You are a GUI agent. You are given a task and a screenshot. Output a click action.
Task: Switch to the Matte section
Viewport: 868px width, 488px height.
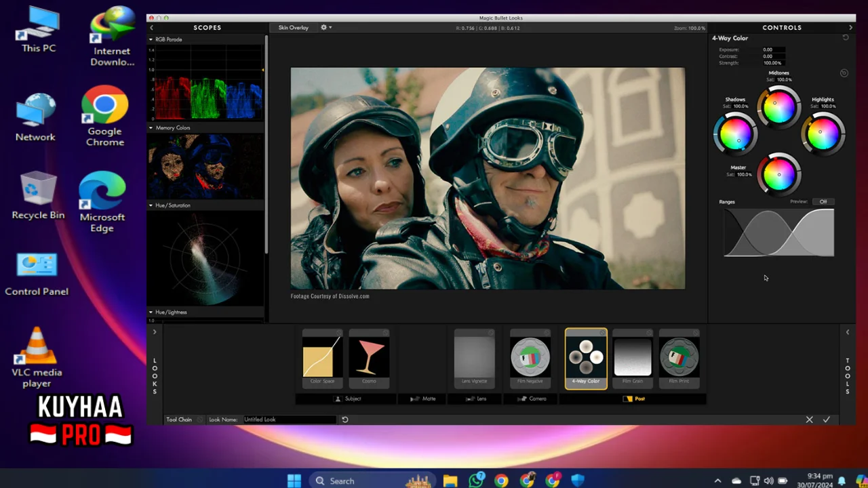point(423,399)
